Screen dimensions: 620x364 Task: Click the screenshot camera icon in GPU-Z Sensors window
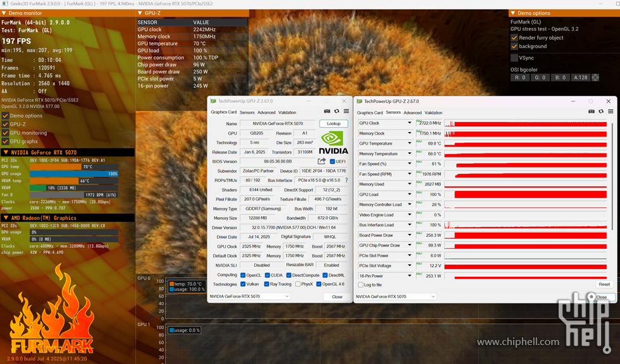coord(591,111)
